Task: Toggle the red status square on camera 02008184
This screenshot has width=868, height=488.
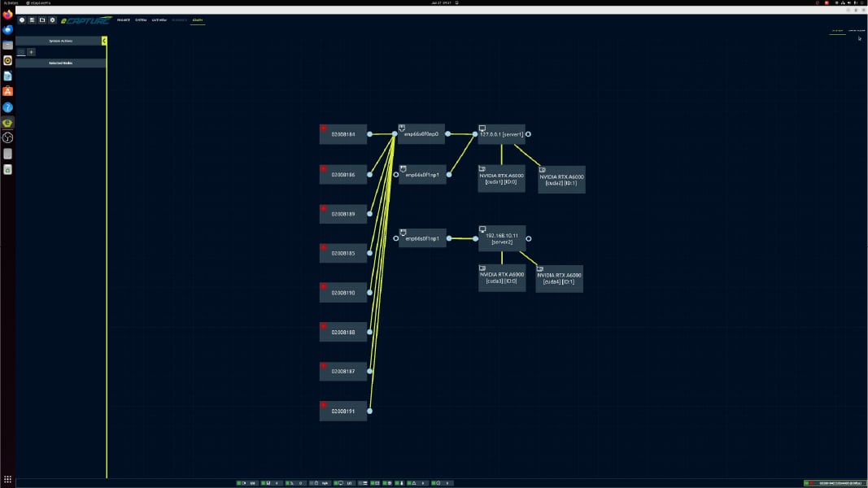Action: [x=324, y=127]
